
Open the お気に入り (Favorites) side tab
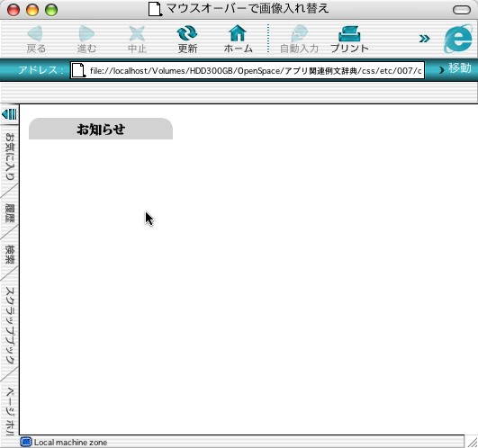tap(9, 157)
